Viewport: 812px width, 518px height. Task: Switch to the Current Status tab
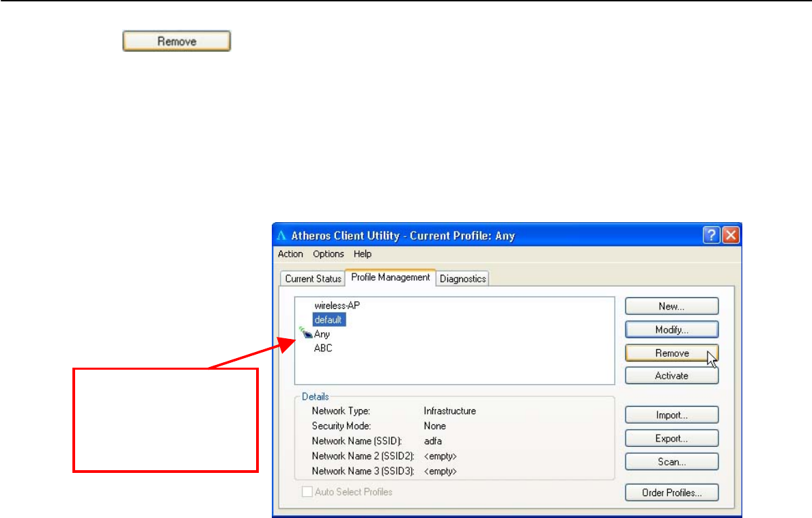tap(313, 279)
